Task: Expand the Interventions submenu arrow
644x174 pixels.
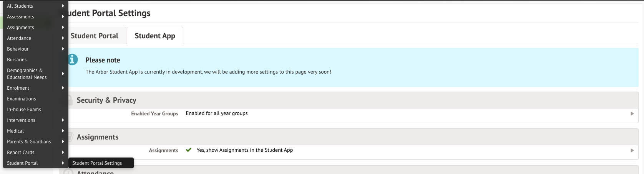Action: (63, 120)
